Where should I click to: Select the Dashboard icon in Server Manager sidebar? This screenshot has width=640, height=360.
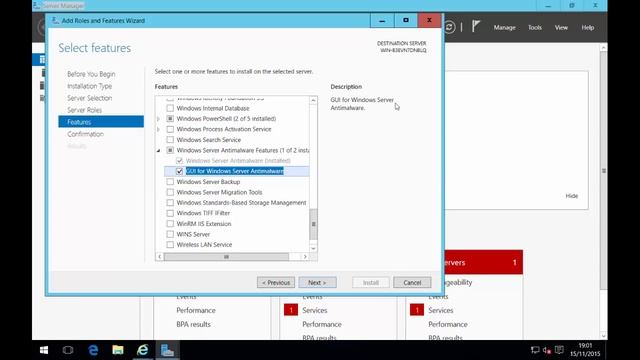[42, 60]
